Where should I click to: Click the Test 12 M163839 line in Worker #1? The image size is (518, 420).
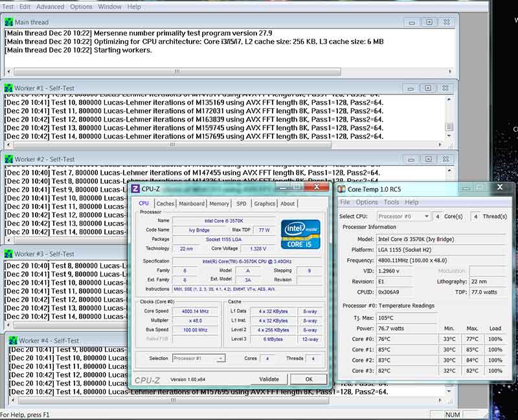tap(194, 120)
